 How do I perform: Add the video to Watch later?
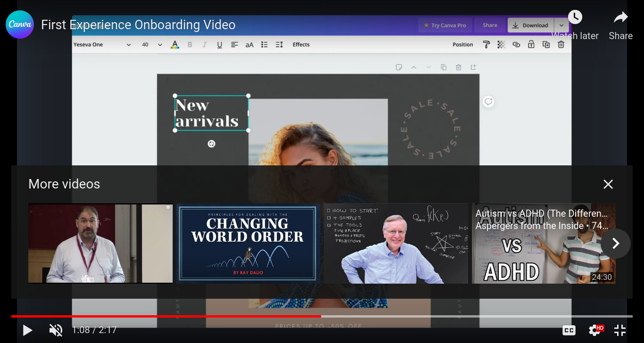point(575,25)
